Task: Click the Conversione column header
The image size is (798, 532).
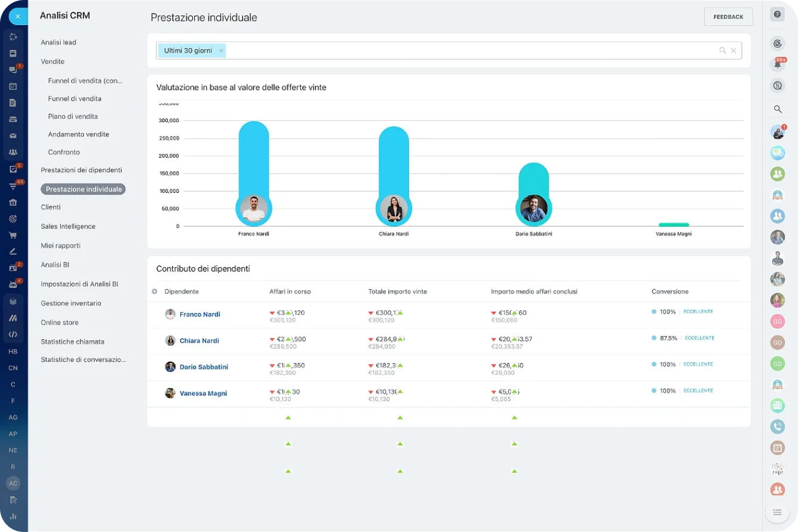Action: (x=670, y=292)
